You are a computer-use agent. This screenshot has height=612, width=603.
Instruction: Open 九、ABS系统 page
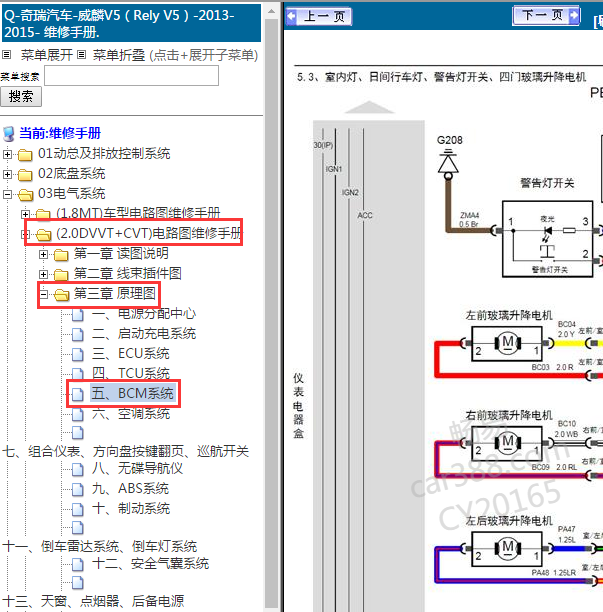point(130,489)
